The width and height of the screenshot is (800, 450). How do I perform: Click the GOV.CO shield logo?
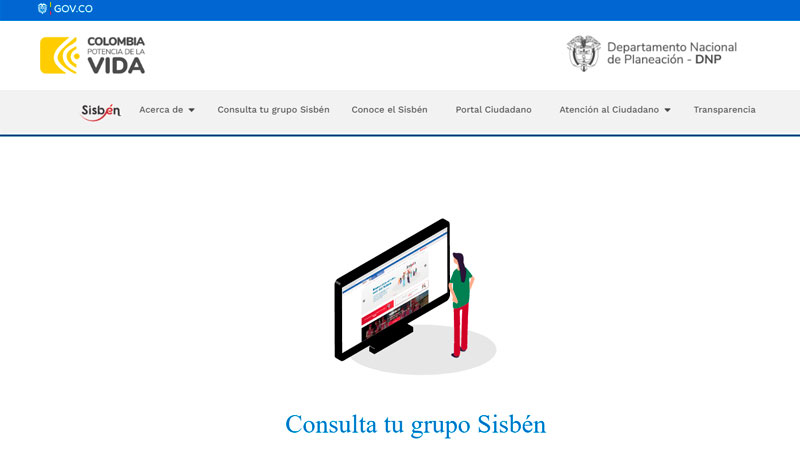tap(42, 9)
